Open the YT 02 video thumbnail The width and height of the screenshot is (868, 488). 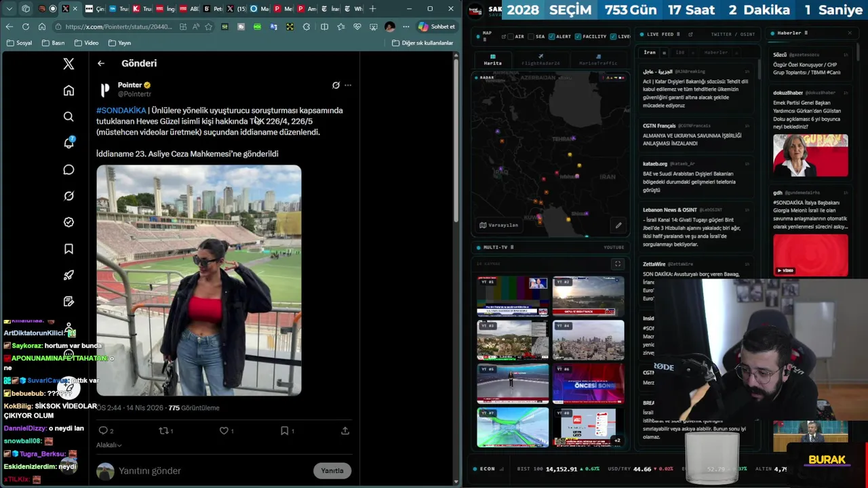click(x=588, y=296)
